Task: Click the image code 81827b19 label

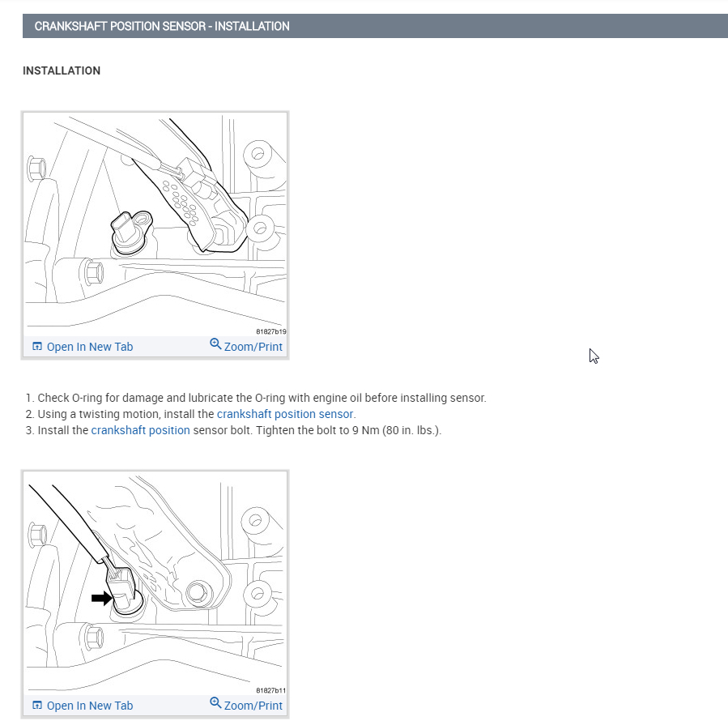Action: pos(271,331)
